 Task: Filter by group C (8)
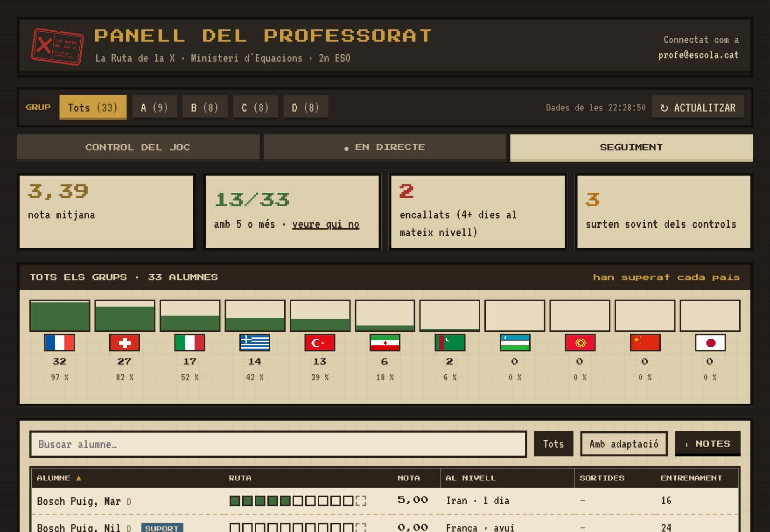255,107
